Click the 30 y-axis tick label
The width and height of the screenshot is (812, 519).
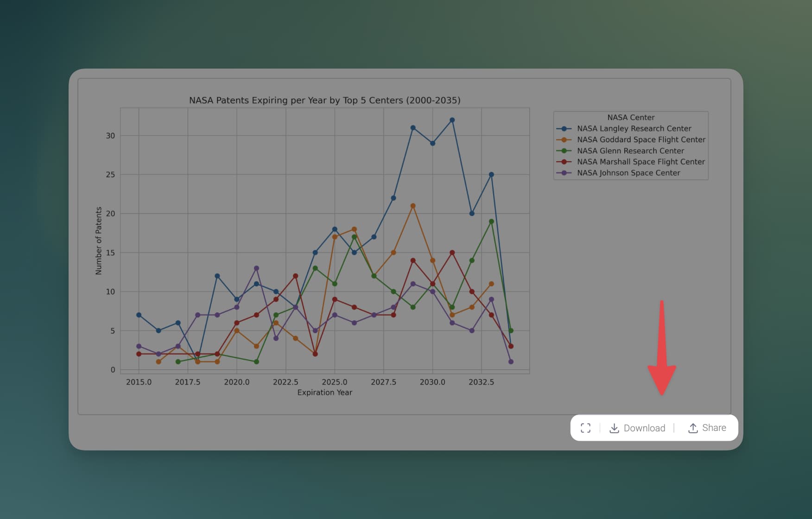tap(110, 136)
